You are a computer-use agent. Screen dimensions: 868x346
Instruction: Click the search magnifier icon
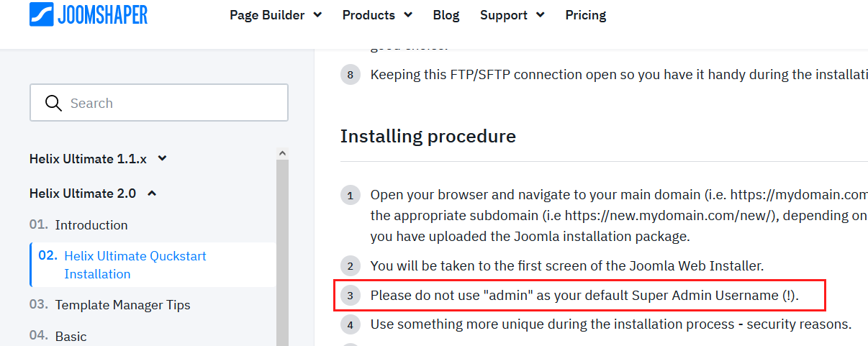(53, 103)
